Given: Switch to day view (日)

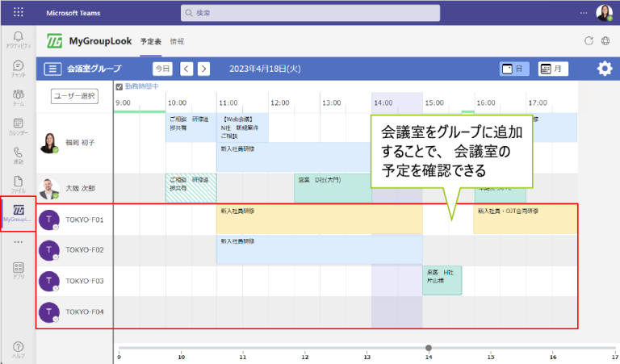Looking at the screenshot, I should [x=513, y=69].
